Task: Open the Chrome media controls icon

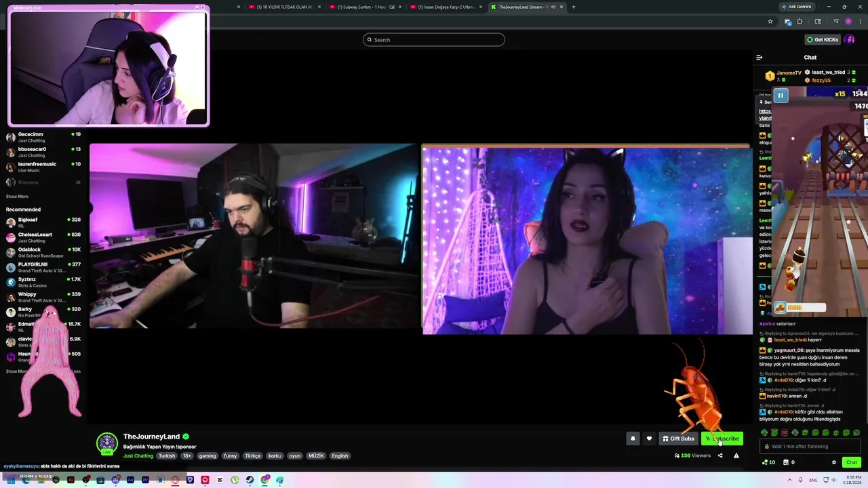Action: coord(835,21)
